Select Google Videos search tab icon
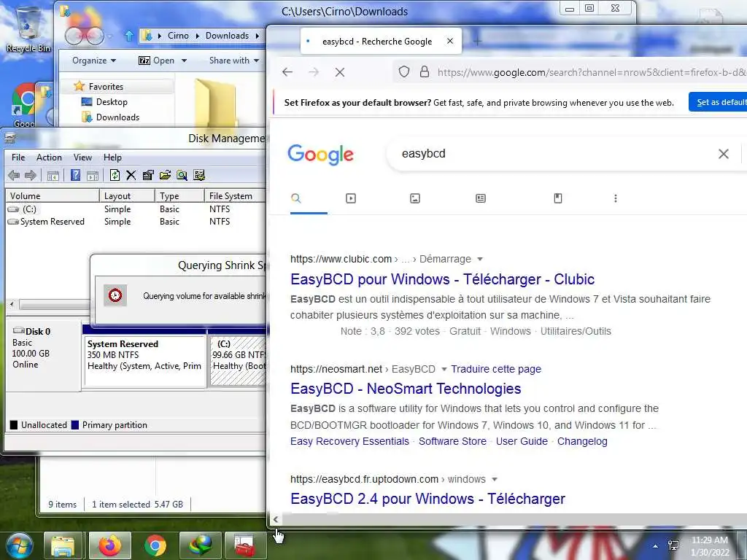The width and height of the screenshot is (747, 560). point(351,198)
